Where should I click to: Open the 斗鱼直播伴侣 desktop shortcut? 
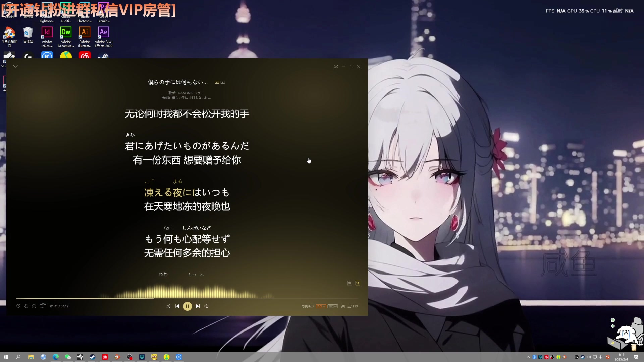(9, 37)
